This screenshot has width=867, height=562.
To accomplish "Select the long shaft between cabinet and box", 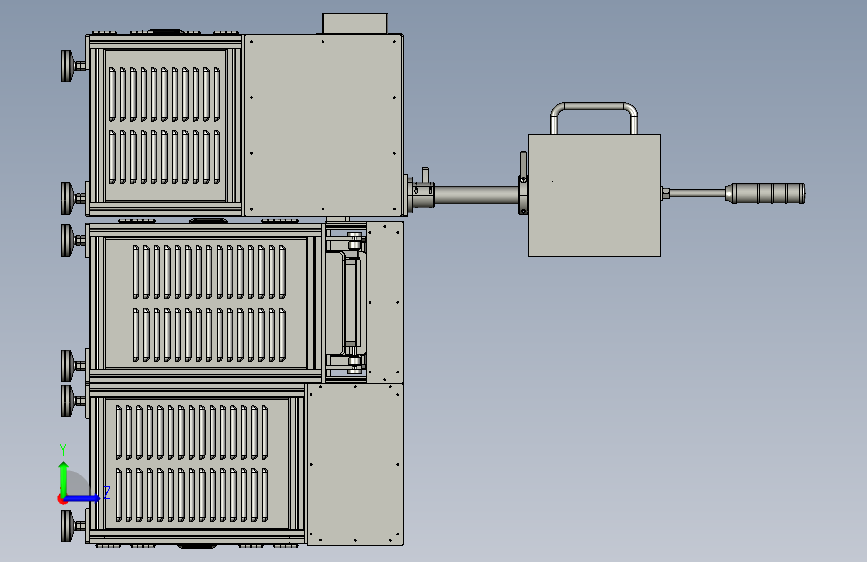I will click(x=477, y=196).
